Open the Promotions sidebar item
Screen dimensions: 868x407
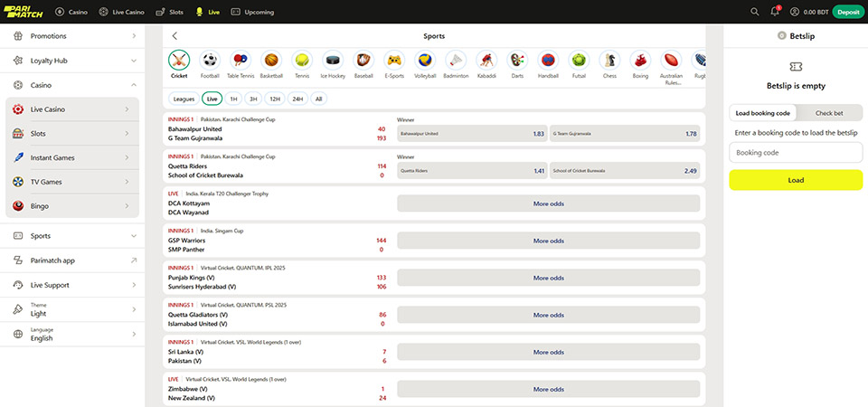click(72, 36)
